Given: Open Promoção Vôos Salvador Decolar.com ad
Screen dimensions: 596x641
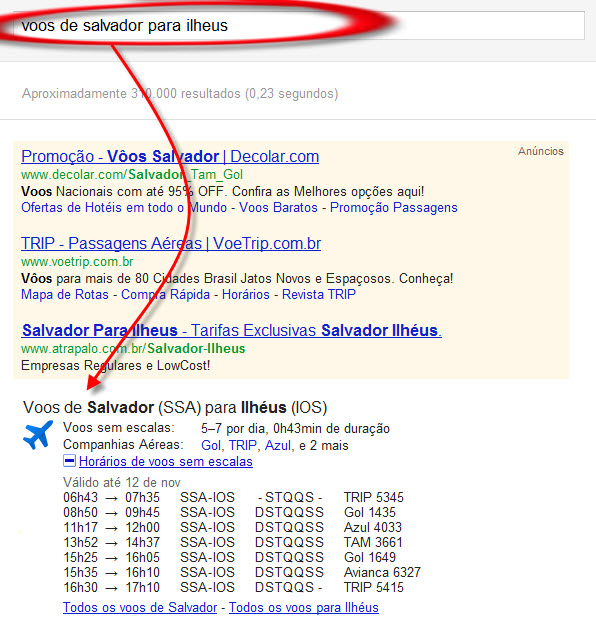Looking at the screenshot, I should pyautogui.click(x=170, y=157).
